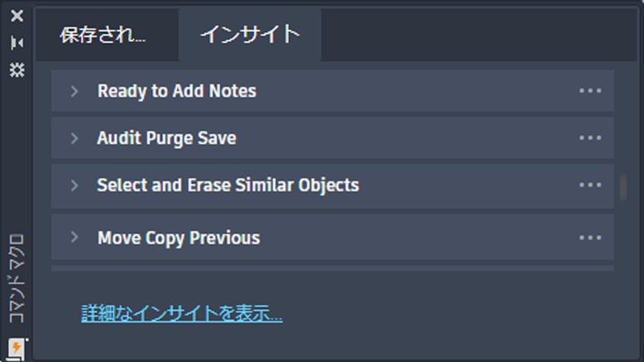The image size is (644, 362).
Task: Select the Move Copy Previous row label
Action: (179, 238)
